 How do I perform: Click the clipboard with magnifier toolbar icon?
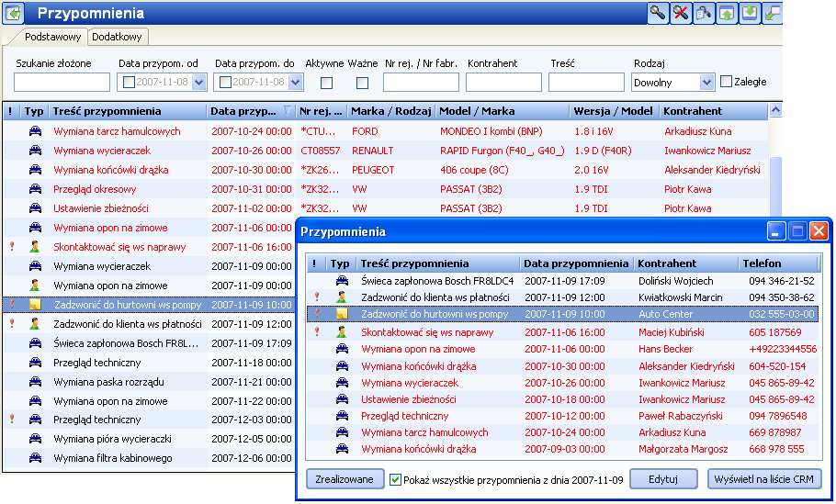(704, 13)
